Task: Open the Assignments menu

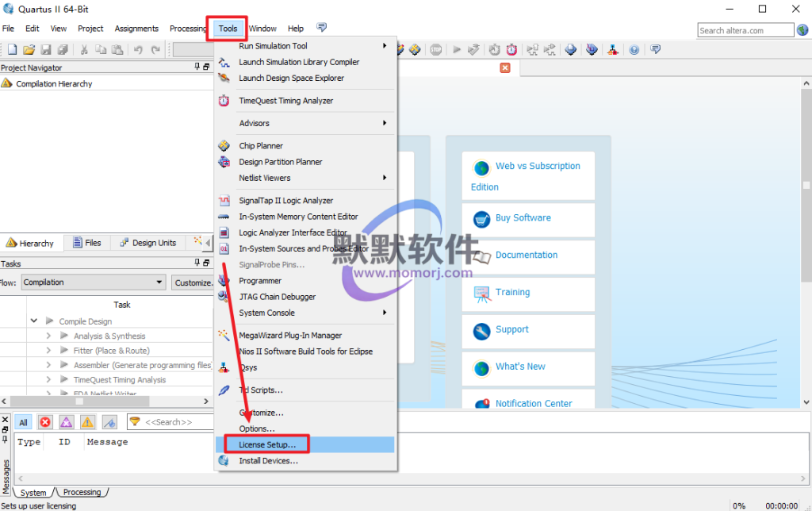Action: [136, 29]
